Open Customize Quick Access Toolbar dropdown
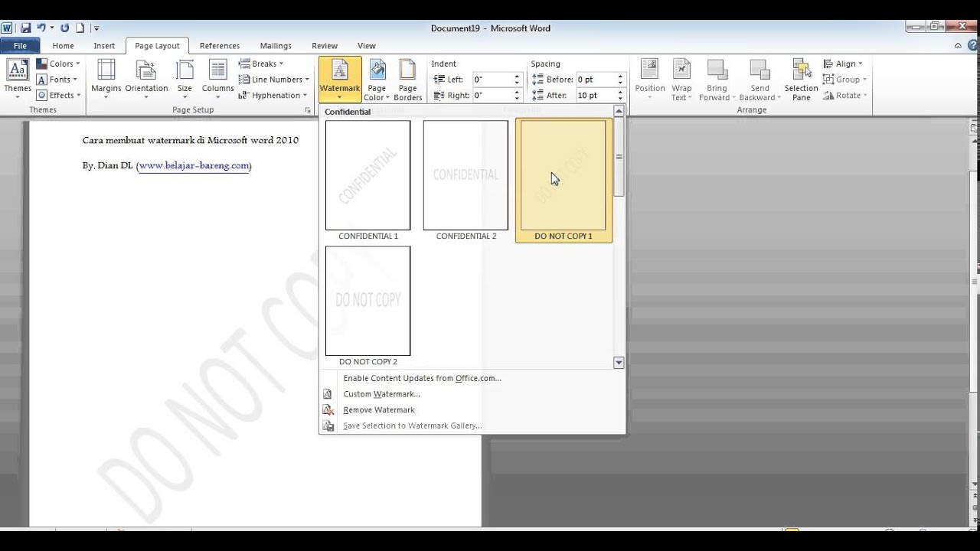The width and height of the screenshot is (980, 551). (96, 28)
